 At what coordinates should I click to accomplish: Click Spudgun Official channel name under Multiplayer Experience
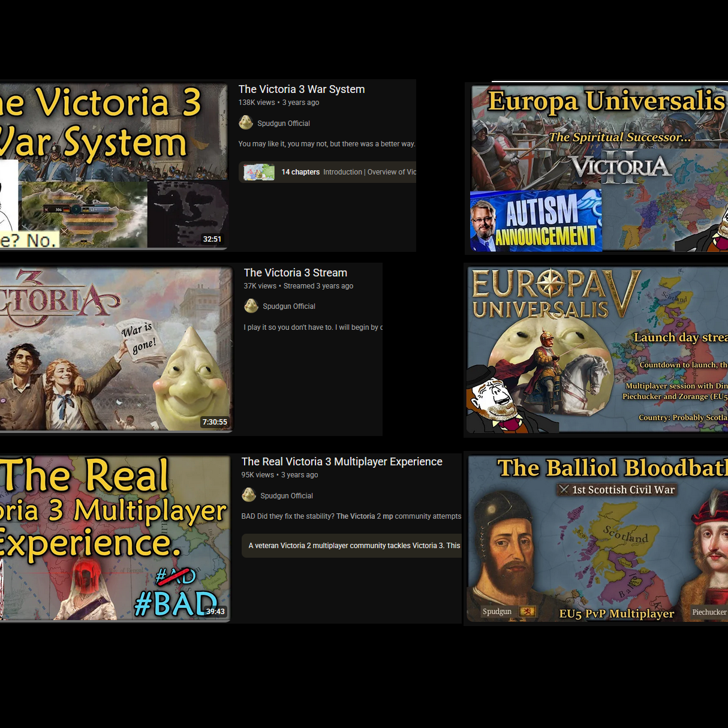coord(287,496)
